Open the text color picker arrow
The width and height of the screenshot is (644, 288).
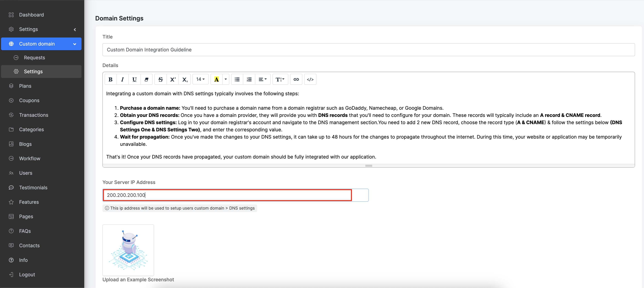point(226,79)
